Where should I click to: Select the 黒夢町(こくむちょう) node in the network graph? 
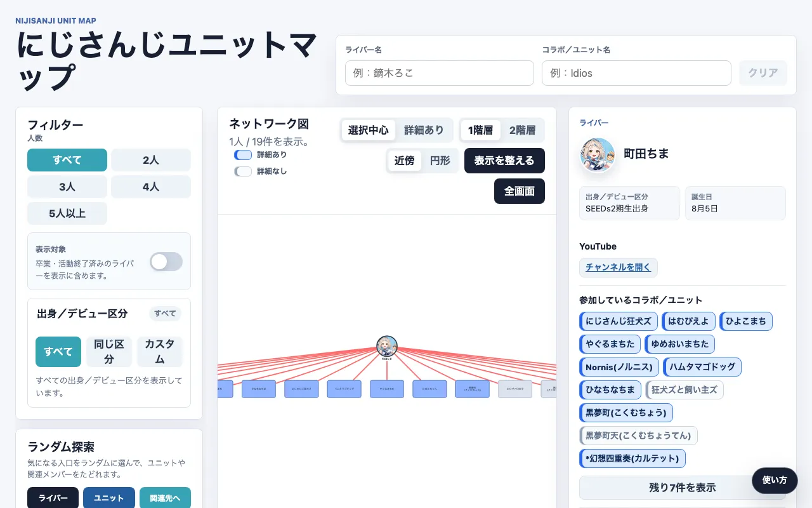click(x=473, y=389)
